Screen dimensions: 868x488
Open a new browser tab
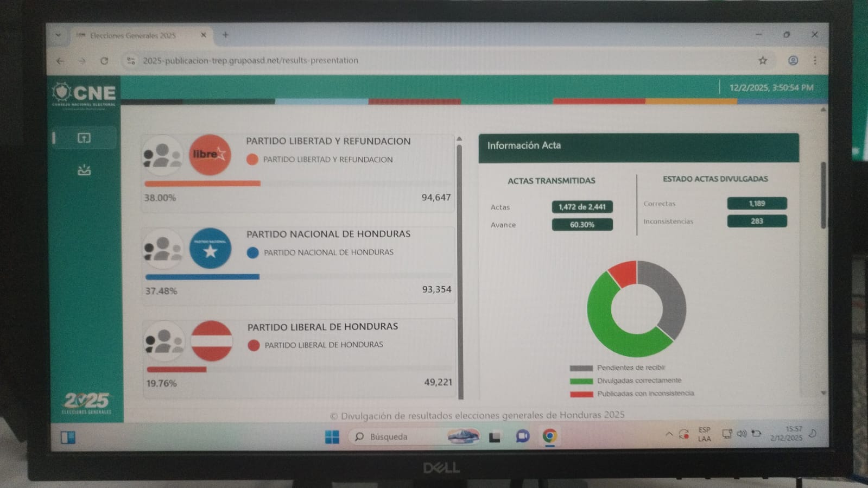pyautogui.click(x=225, y=35)
